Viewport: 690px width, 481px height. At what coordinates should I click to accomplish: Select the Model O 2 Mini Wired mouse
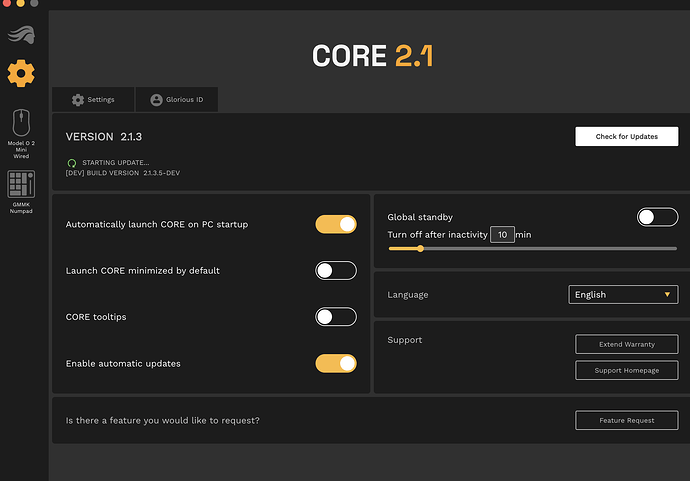(x=21, y=123)
